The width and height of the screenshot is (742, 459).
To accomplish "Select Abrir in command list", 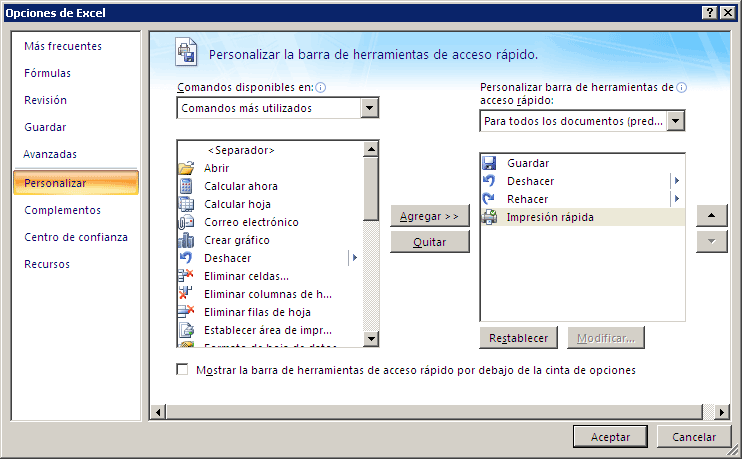I will (270, 168).
